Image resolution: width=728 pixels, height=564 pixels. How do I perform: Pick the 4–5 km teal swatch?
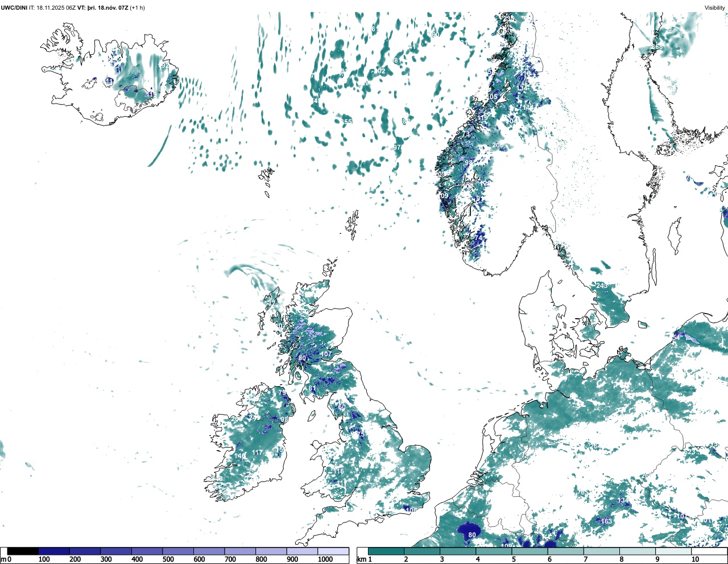(494, 551)
